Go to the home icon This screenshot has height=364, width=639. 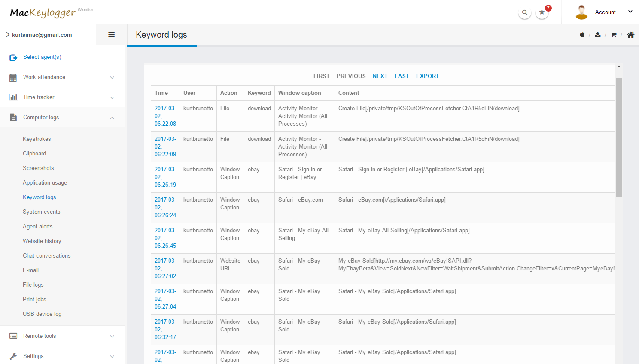(630, 35)
